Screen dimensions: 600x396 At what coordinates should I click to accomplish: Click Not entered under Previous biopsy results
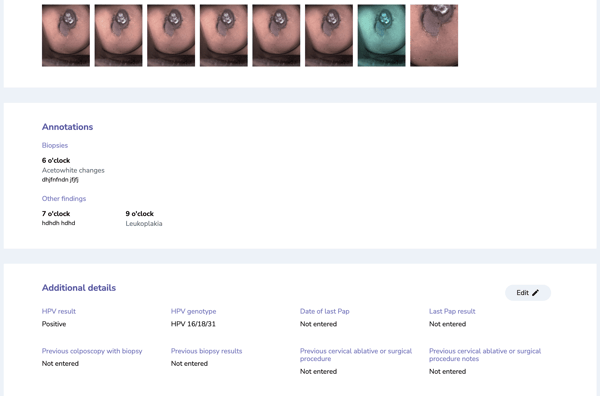(x=189, y=363)
